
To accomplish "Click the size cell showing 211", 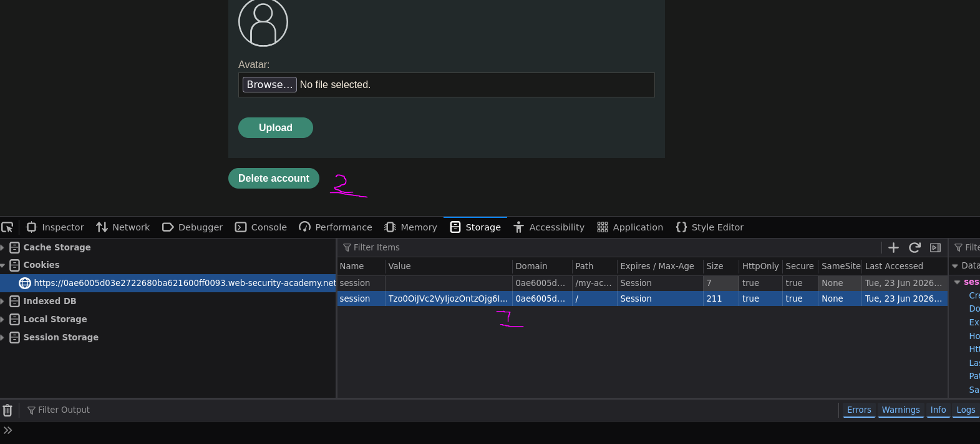I will pos(721,298).
